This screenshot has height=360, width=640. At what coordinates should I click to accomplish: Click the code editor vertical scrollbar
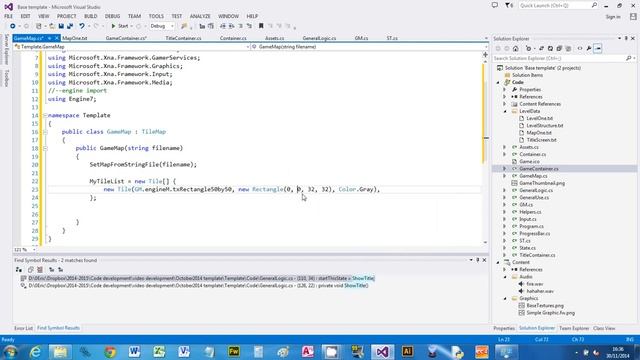[485, 151]
